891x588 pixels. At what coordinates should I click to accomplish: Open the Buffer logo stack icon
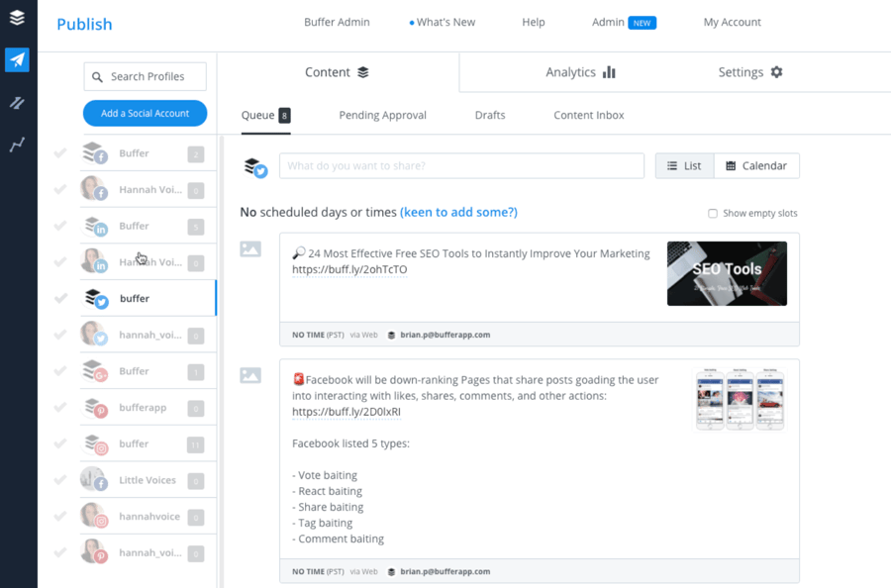pos(17,18)
